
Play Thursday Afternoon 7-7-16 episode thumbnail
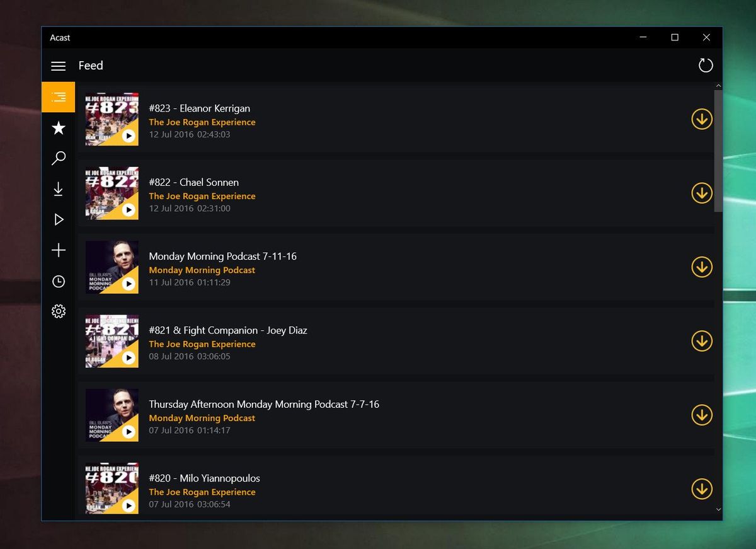pyautogui.click(x=129, y=432)
